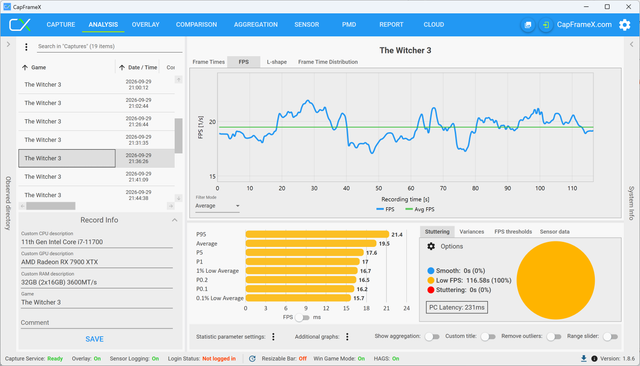This screenshot has width=640, height=366.
Task: Go to the COMPARISON tab
Action: (x=196, y=24)
